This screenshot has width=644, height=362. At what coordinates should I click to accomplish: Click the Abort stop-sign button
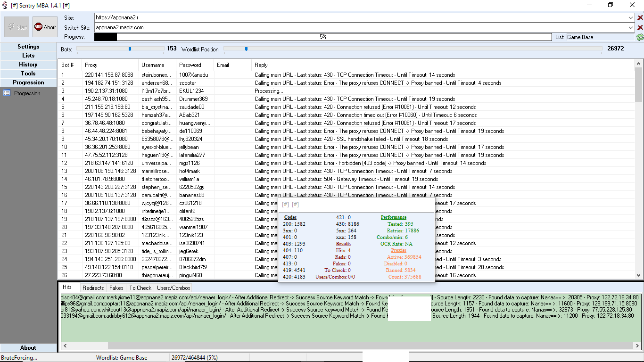tap(45, 27)
